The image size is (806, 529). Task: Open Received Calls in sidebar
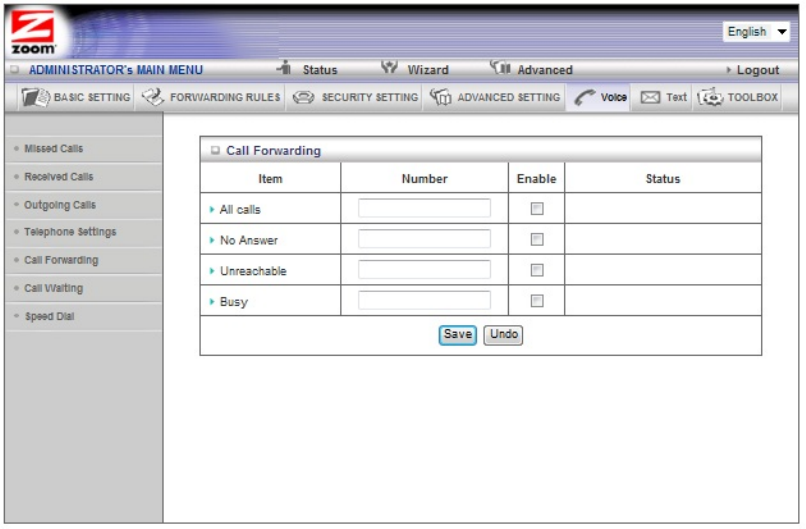(59, 177)
